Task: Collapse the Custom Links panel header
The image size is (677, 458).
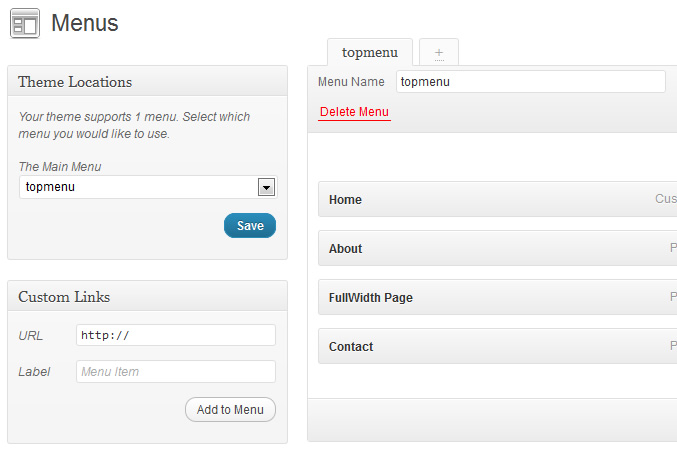Action: tap(147, 297)
